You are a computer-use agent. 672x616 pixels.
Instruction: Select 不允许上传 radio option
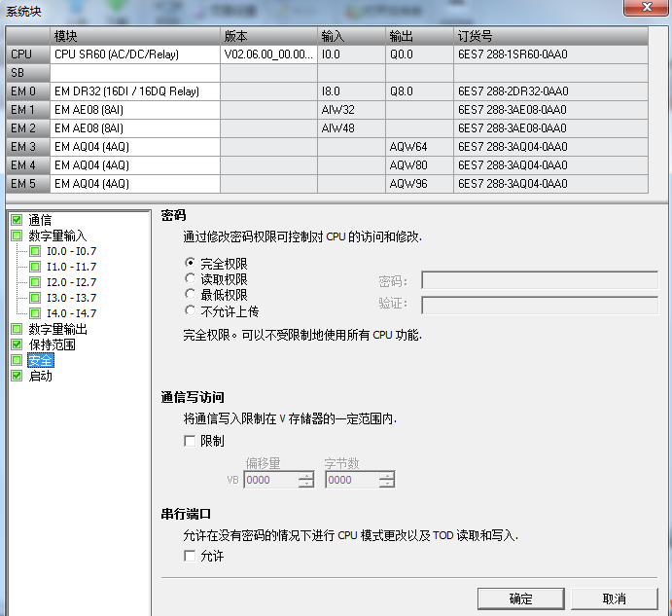click(191, 311)
